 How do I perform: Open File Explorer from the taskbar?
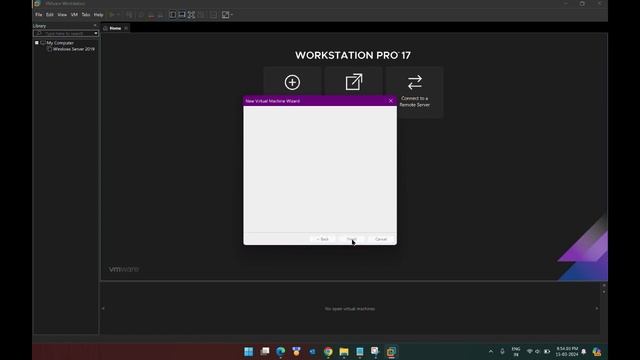(x=344, y=351)
